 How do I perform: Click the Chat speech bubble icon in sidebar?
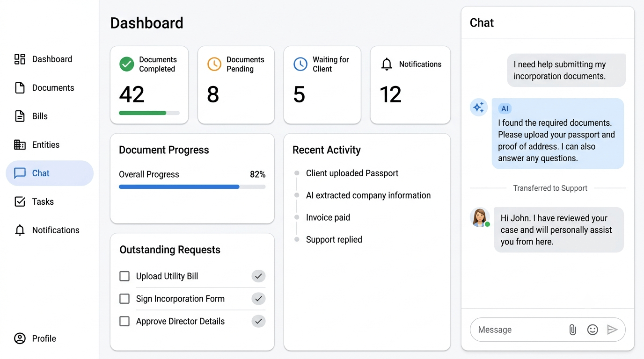click(x=20, y=173)
